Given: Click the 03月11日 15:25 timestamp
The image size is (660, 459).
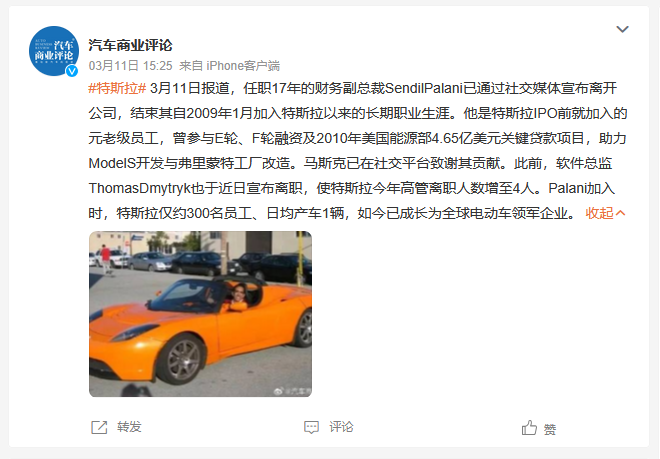Looking at the screenshot, I should pyautogui.click(x=130, y=66).
